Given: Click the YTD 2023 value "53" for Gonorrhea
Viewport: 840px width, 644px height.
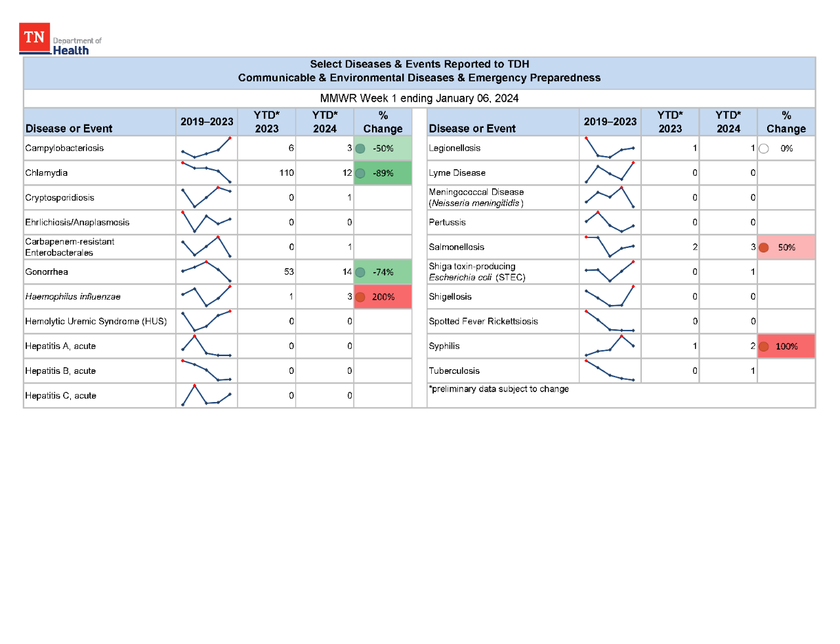Looking at the screenshot, I should coord(289,272).
